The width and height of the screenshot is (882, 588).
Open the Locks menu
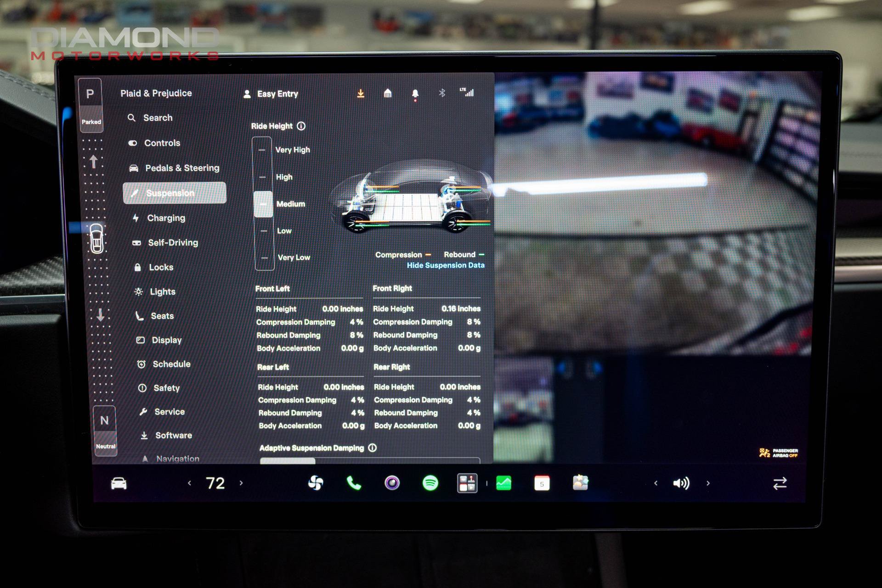click(x=153, y=267)
